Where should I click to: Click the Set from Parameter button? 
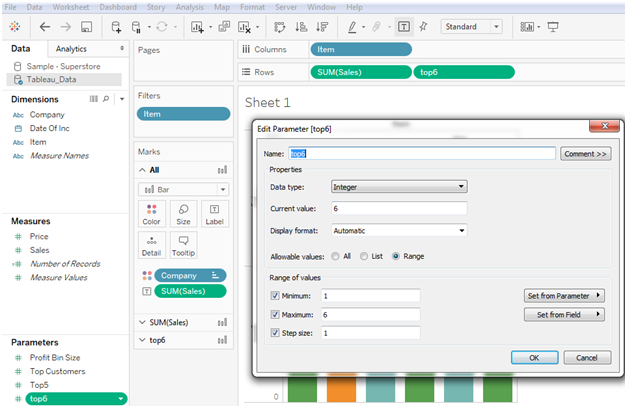(564, 296)
